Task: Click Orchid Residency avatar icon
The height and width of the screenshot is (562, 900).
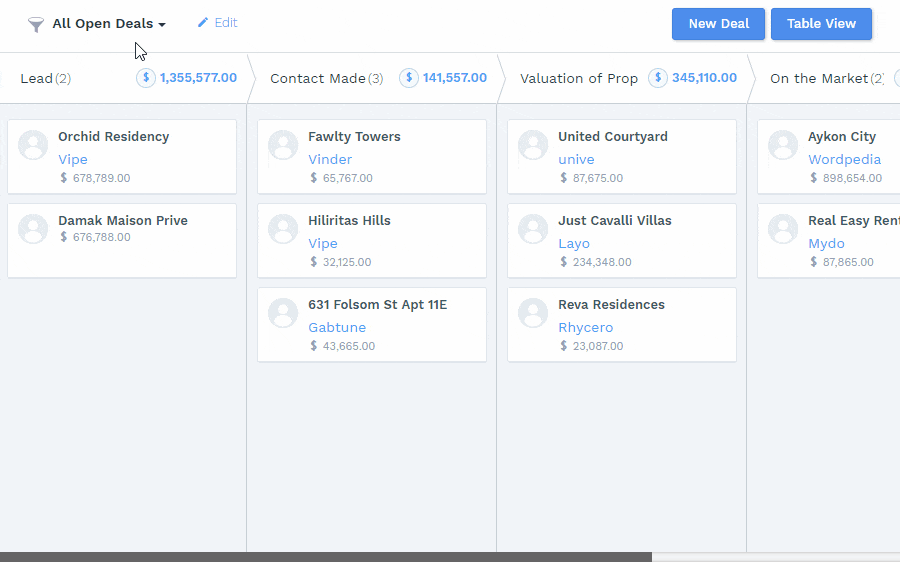Action: pyautogui.click(x=33, y=145)
